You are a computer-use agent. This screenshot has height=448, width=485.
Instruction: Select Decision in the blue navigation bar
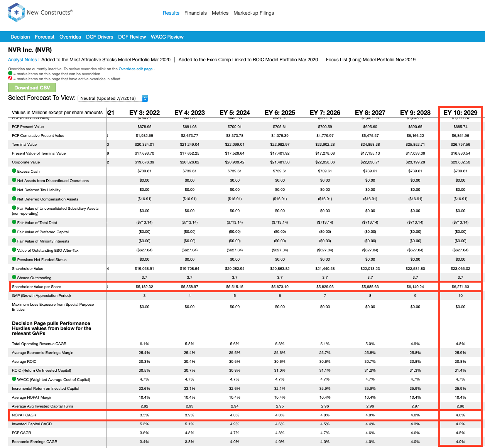click(20, 37)
